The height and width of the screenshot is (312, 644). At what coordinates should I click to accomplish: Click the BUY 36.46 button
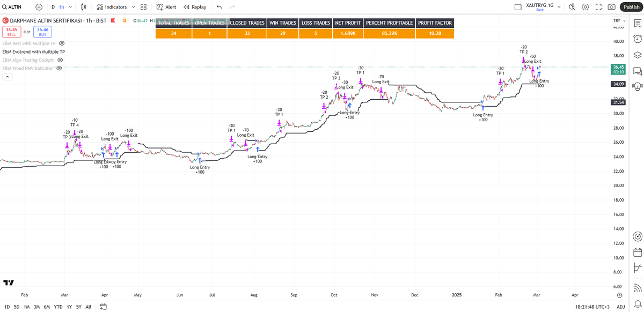tap(42, 32)
